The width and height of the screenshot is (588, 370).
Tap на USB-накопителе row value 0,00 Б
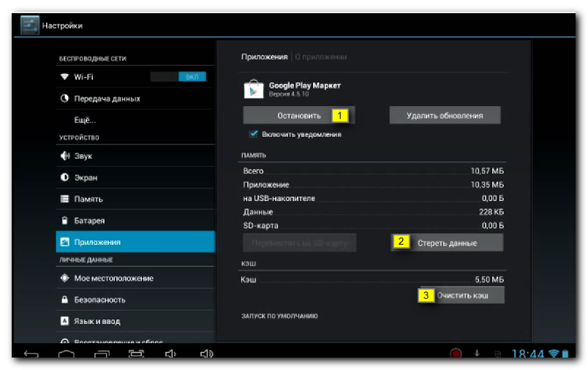click(x=493, y=198)
